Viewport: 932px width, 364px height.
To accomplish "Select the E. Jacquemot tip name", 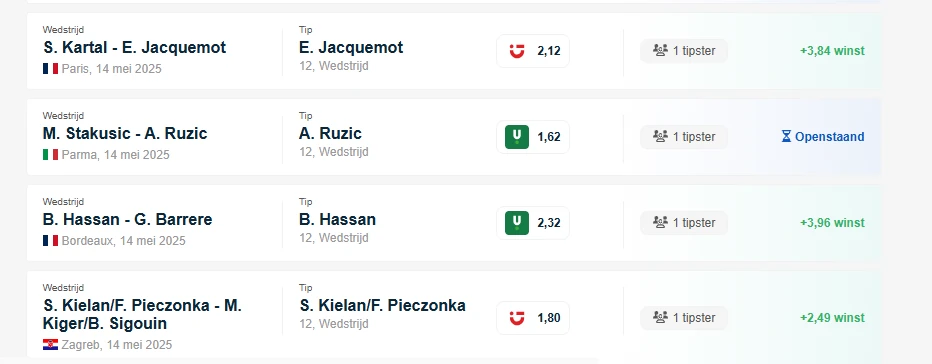I will pos(351,48).
